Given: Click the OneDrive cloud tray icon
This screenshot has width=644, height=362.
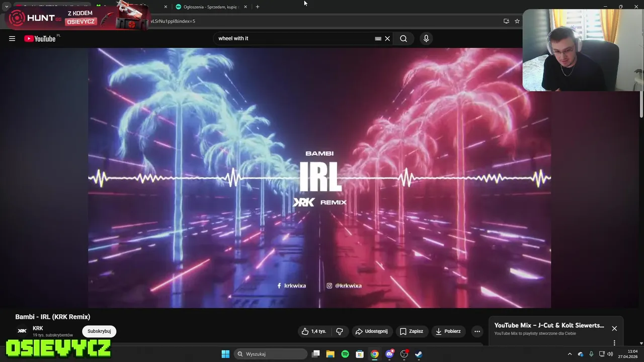Looking at the screenshot, I should click(581, 354).
